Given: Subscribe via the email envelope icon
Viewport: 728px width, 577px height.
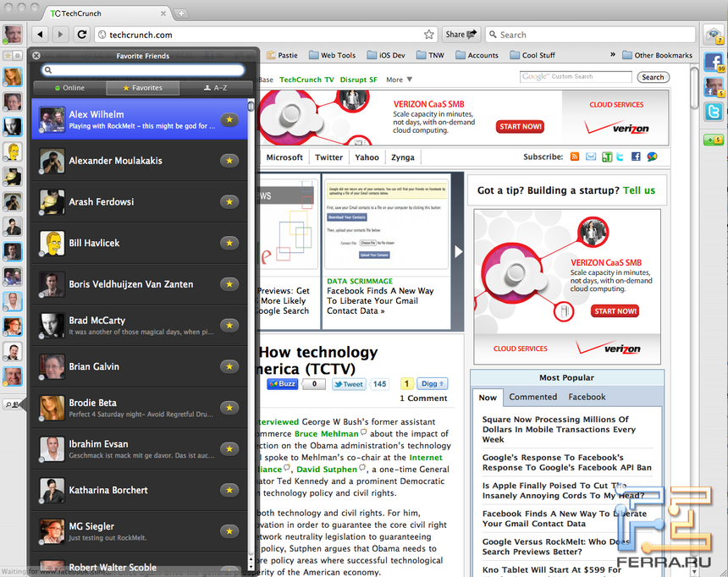Looking at the screenshot, I should [x=591, y=157].
